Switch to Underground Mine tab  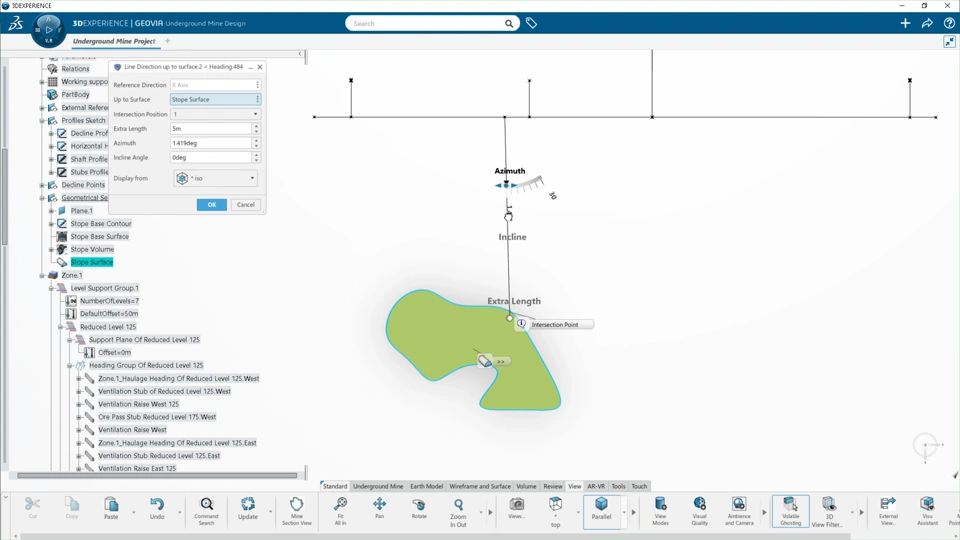(x=378, y=486)
